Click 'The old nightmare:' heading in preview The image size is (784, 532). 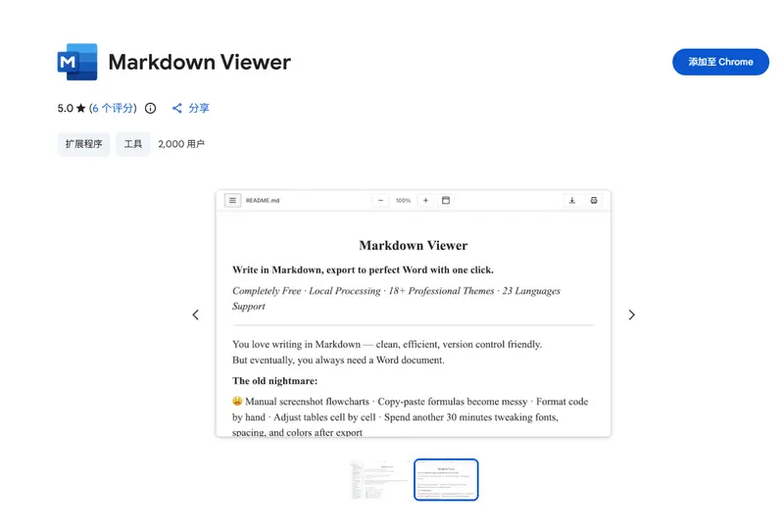[274, 381]
